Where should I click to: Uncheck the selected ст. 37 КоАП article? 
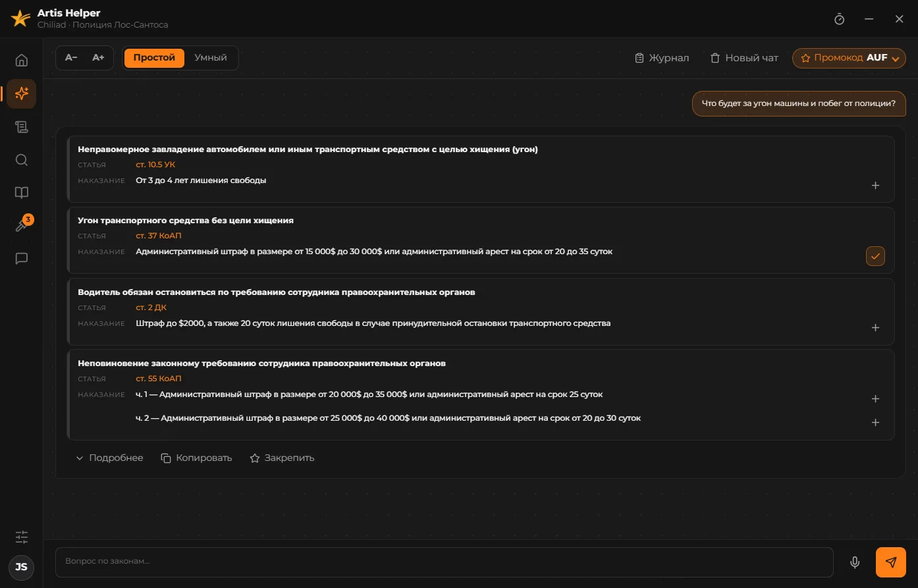tap(875, 256)
